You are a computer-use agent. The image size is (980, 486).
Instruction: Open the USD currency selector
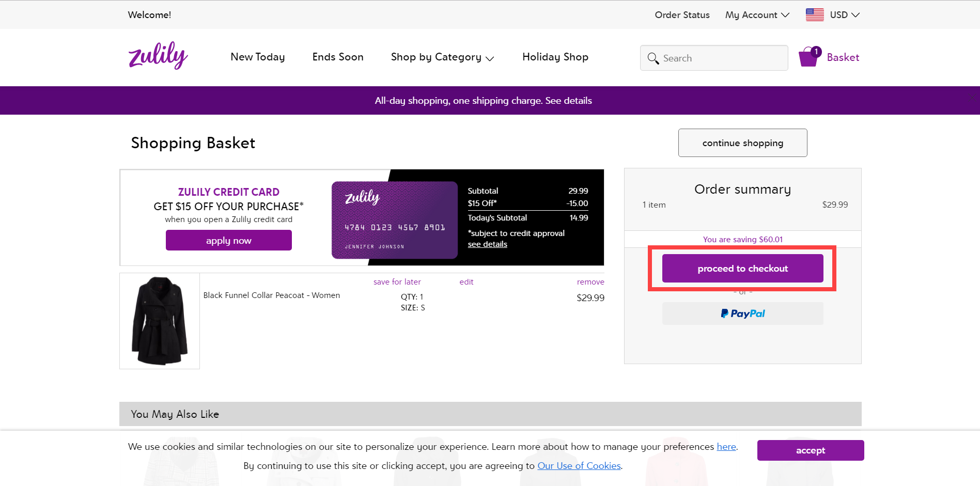[x=844, y=15]
